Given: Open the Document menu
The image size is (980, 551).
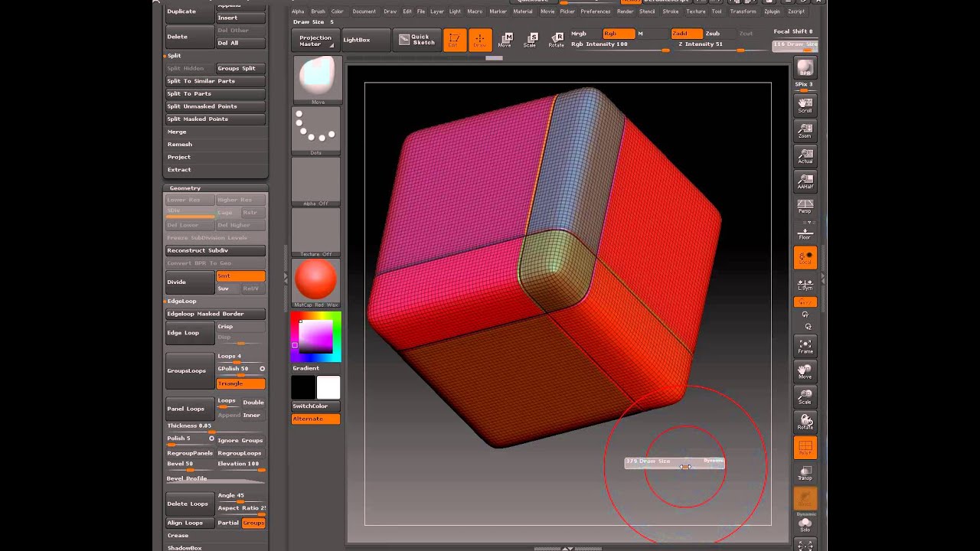Looking at the screenshot, I should point(364,11).
